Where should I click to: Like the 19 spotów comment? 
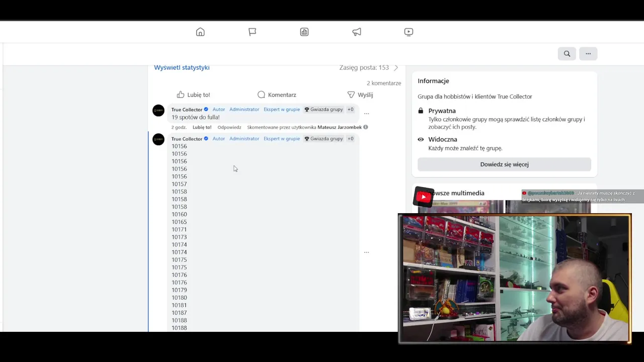point(202,127)
